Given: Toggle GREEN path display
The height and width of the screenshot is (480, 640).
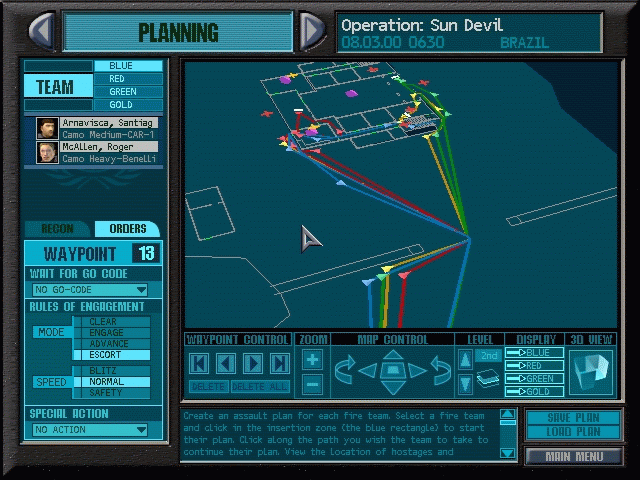Looking at the screenshot, I should pos(534,379).
